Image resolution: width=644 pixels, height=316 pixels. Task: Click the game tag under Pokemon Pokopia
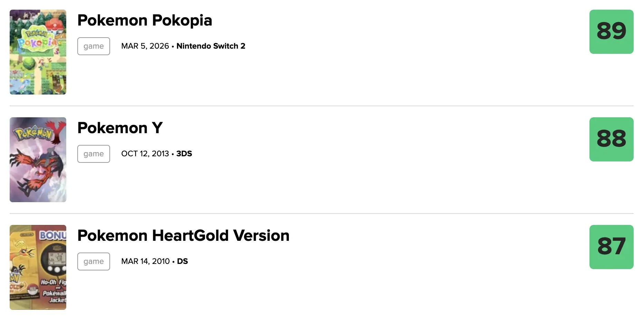coord(94,46)
